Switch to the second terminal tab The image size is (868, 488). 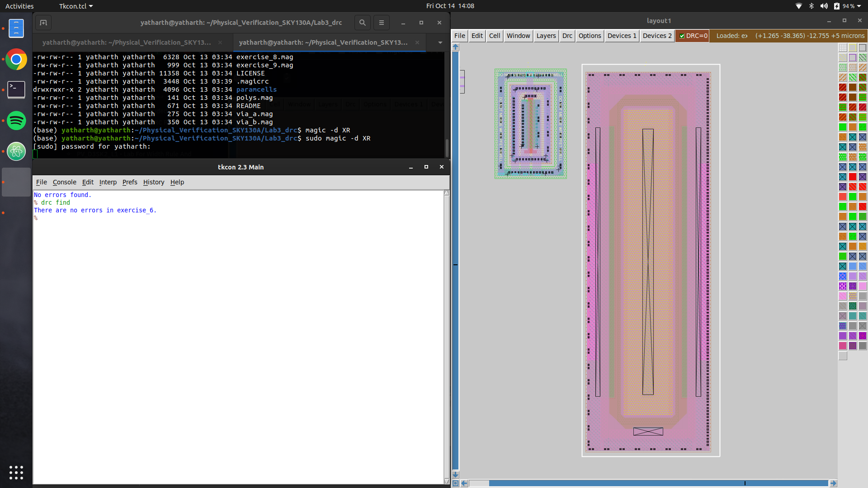click(x=323, y=42)
